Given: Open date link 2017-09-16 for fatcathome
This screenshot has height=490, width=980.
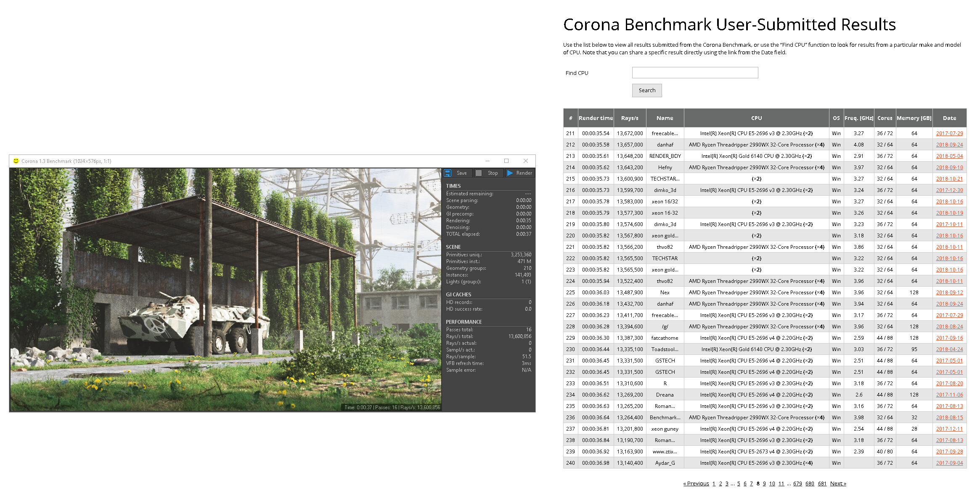Looking at the screenshot, I should click(949, 338).
